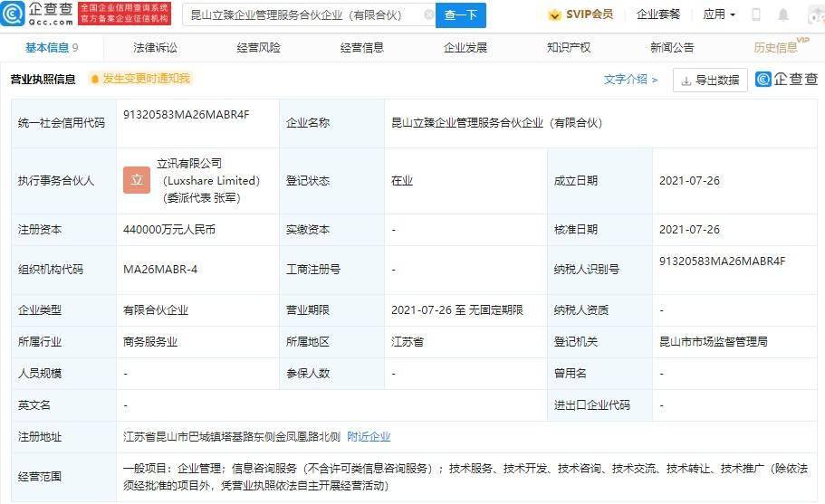Screen dimensions: 825x504
Task: Click the 附近企业 link
Action: 369,437
